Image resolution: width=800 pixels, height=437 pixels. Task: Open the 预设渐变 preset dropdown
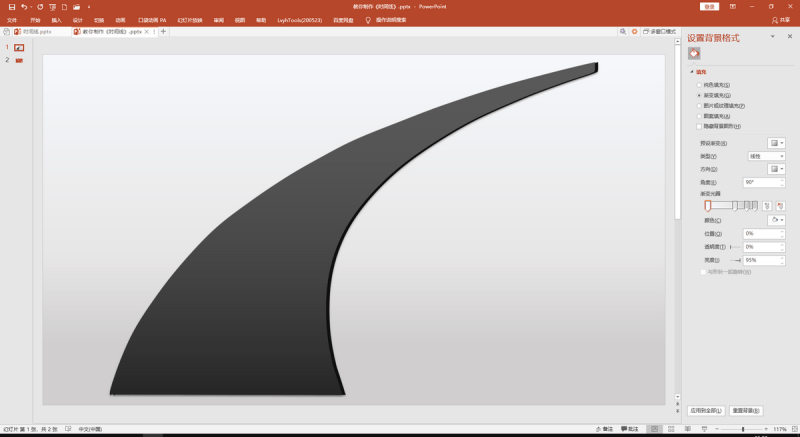[x=775, y=143]
